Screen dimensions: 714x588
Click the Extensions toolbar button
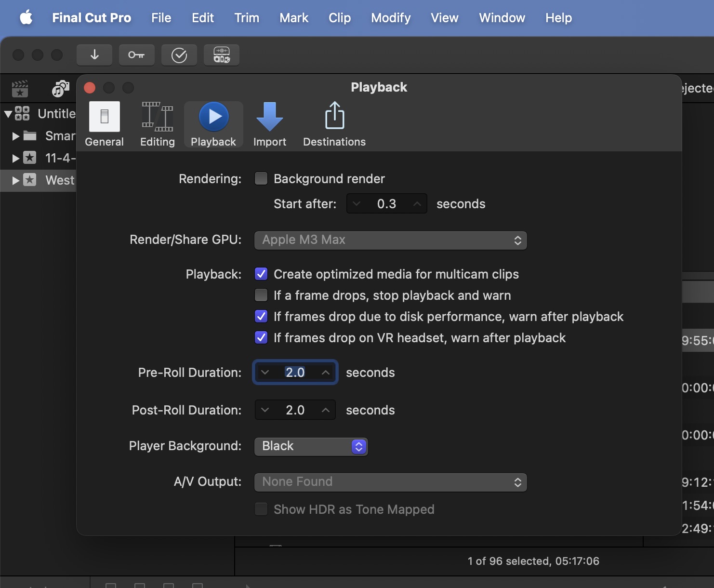[222, 55]
